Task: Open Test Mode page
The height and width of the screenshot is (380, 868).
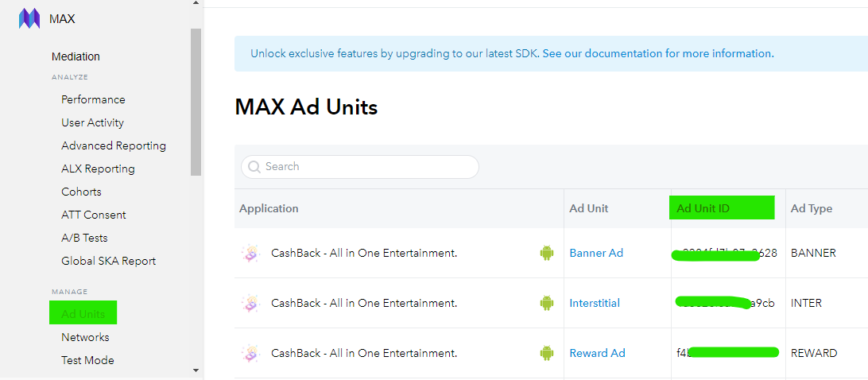Action: (87, 361)
